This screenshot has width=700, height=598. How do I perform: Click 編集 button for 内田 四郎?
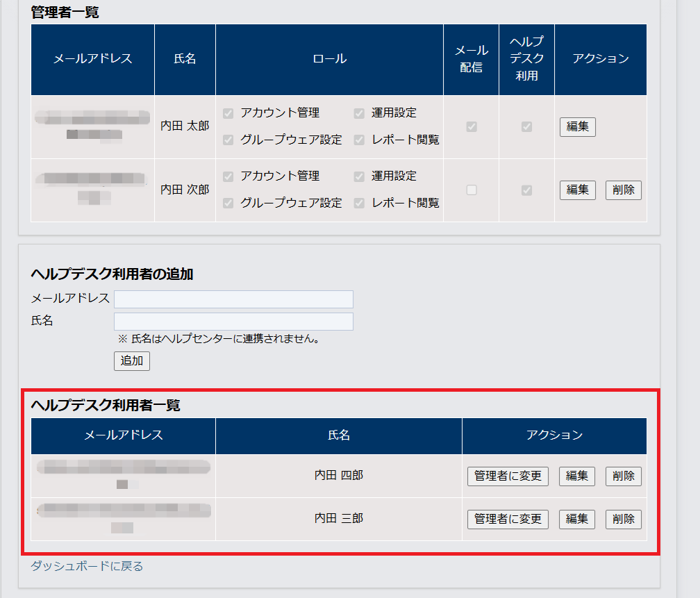click(x=576, y=476)
